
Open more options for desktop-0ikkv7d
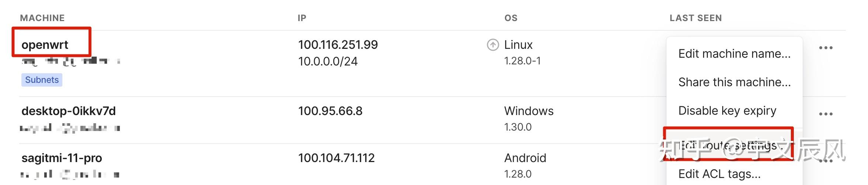tap(826, 114)
